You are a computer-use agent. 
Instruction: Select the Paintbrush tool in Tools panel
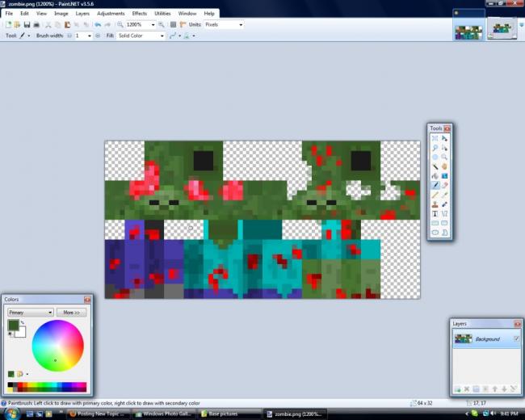tap(435, 185)
